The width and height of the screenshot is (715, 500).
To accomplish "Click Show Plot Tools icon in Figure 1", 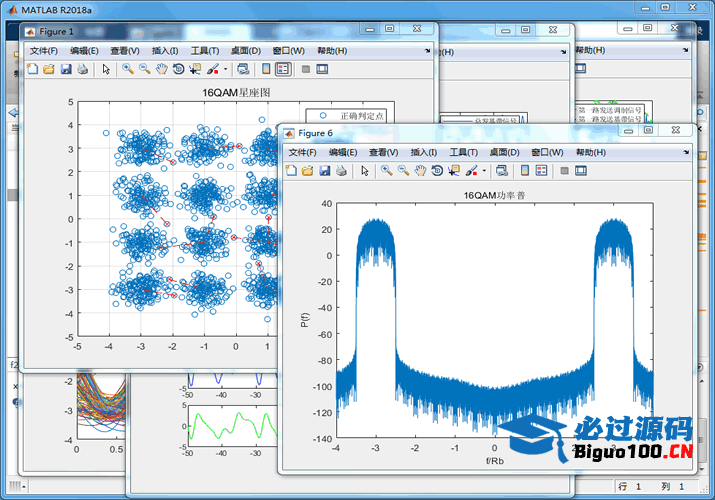I will (322, 69).
